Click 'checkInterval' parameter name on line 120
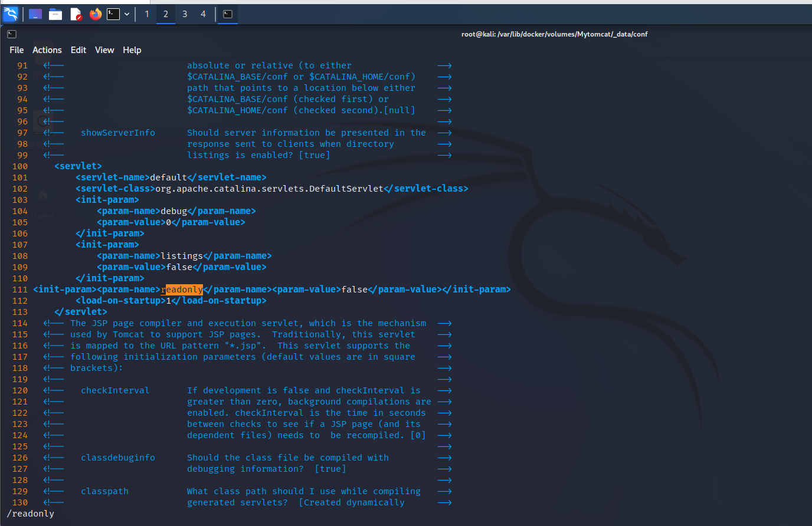The height and width of the screenshot is (526, 812). click(x=115, y=390)
